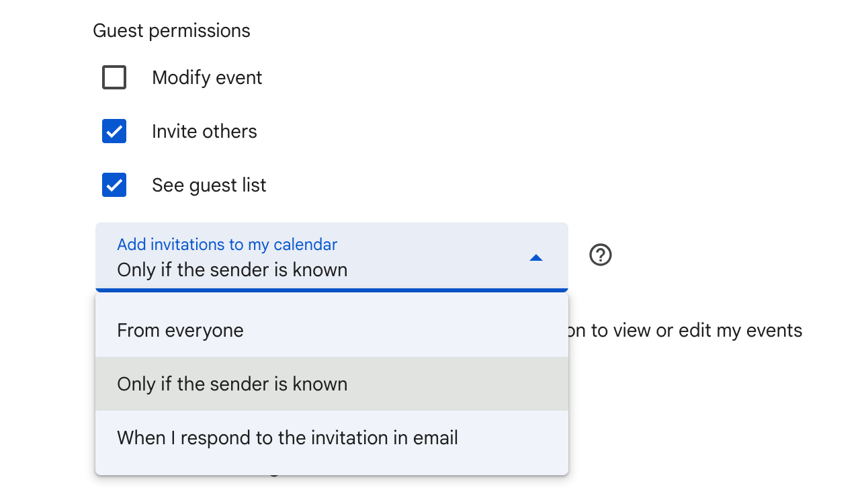
Task: Click the 'Modify event' label text
Action: tap(207, 78)
